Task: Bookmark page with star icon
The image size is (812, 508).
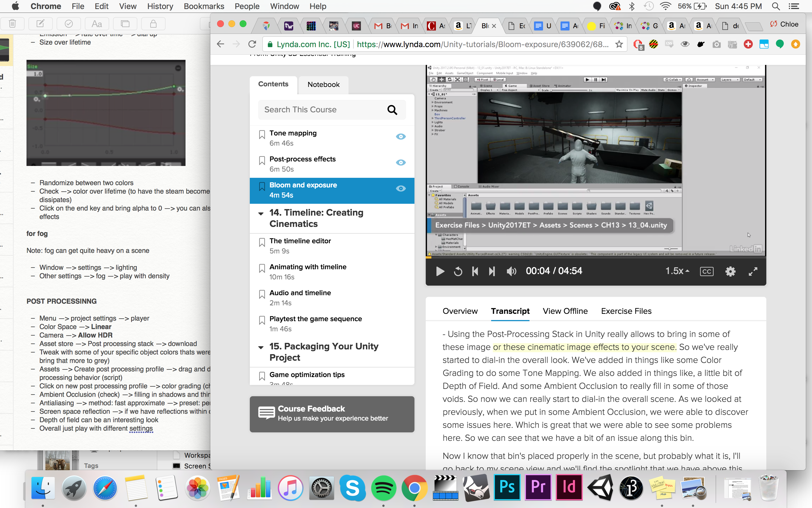Action: pyautogui.click(x=619, y=44)
